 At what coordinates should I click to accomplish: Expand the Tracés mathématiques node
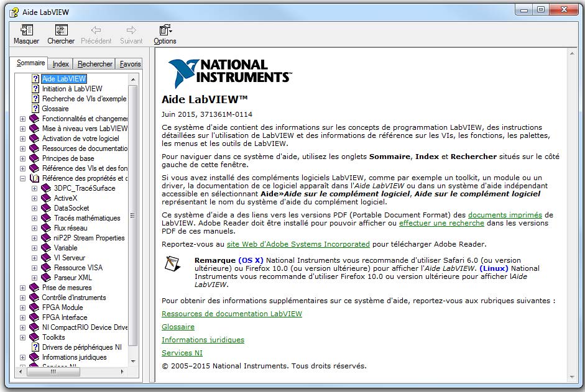(x=34, y=218)
